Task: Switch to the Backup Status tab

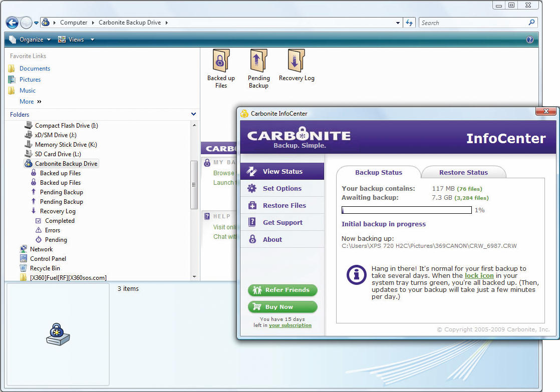Action: pyautogui.click(x=379, y=172)
